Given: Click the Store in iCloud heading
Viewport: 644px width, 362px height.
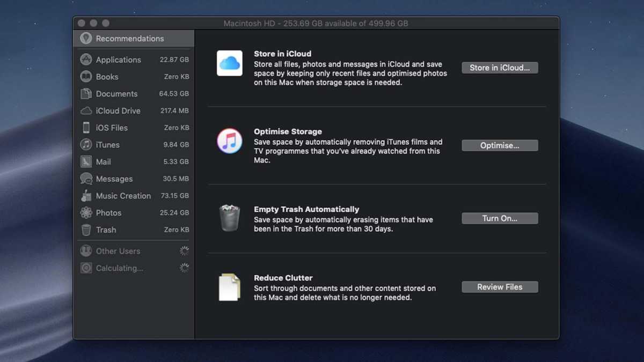Looking at the screenshot, I should pos(283,54).
